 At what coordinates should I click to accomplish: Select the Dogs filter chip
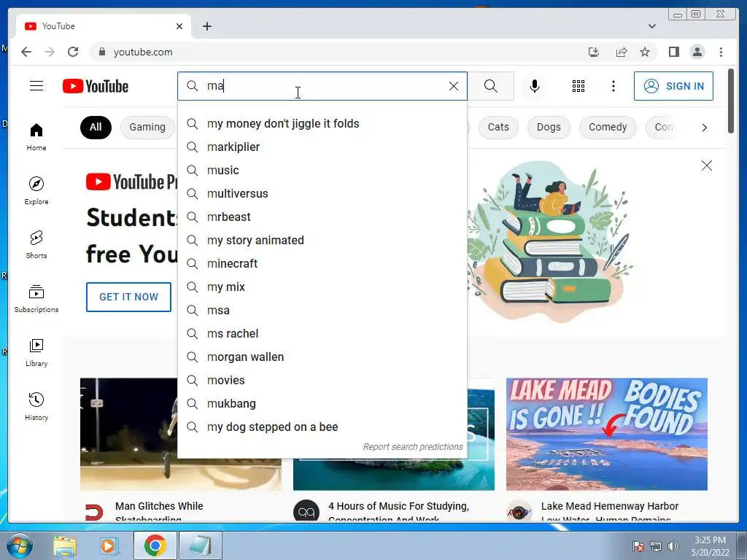[549, 127]
